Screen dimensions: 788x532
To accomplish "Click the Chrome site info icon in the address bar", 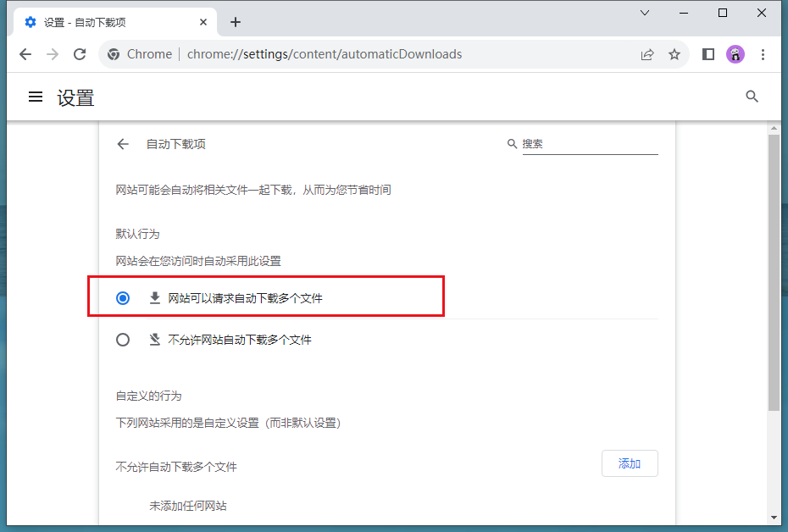I will coord(114,54).
